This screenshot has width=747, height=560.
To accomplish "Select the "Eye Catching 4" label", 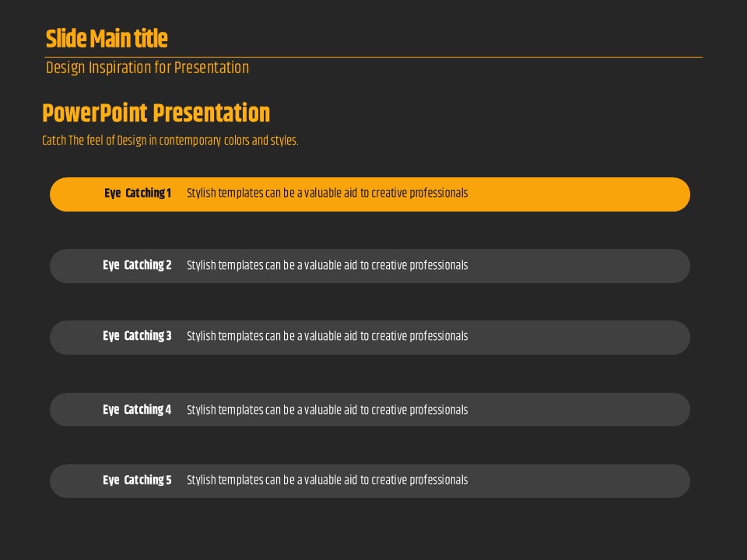I will (x=137, y=410).
